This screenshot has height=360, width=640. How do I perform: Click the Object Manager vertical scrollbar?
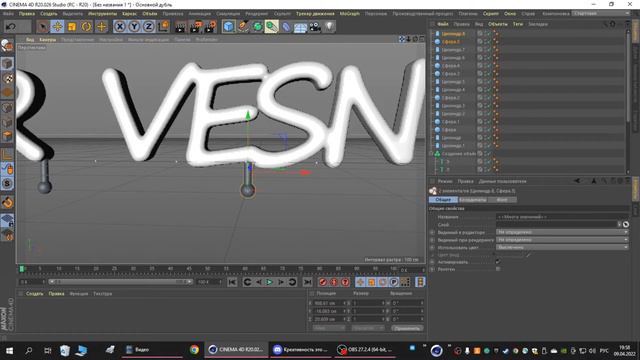pyautogui.click(x=628, y=78)
